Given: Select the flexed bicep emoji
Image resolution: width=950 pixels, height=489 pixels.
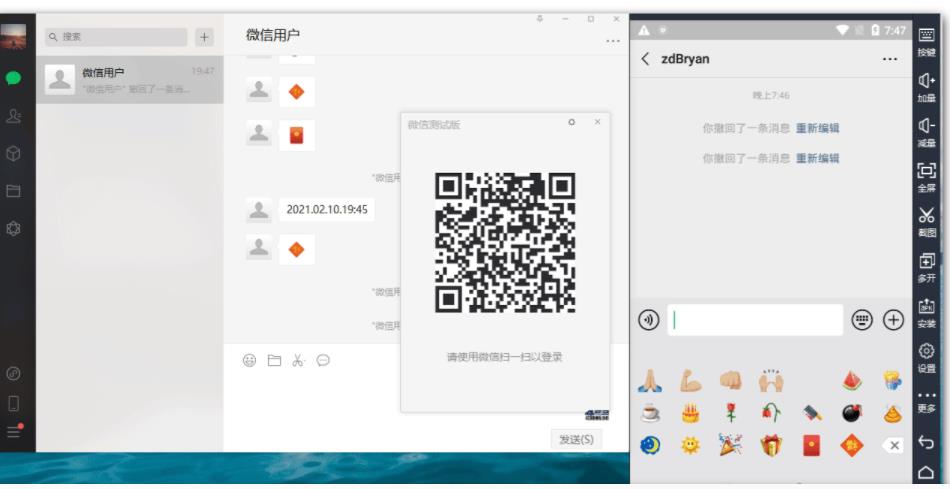Looking at the screenshot, I should tap(690, 381).
